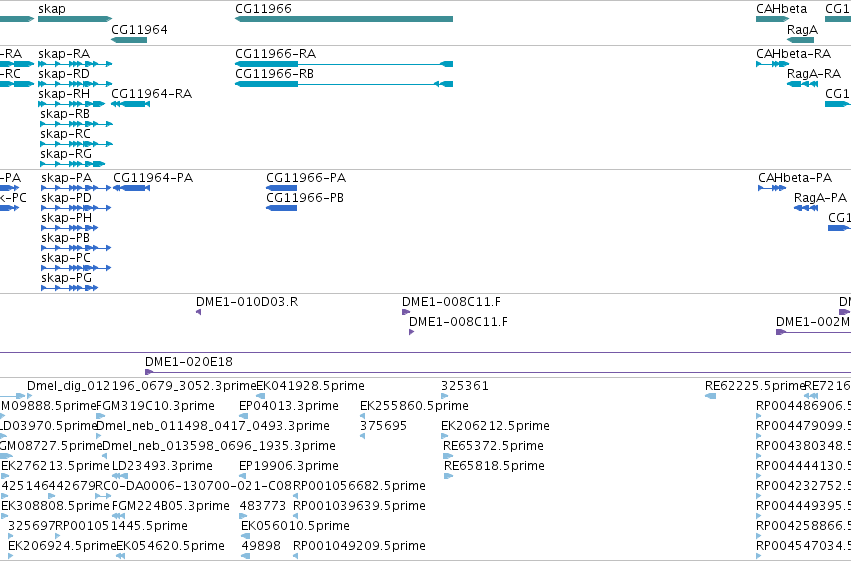The height and width of the screenshot is (561, 851).
Task: Click protein skap-PB
Action: (65, 238)
